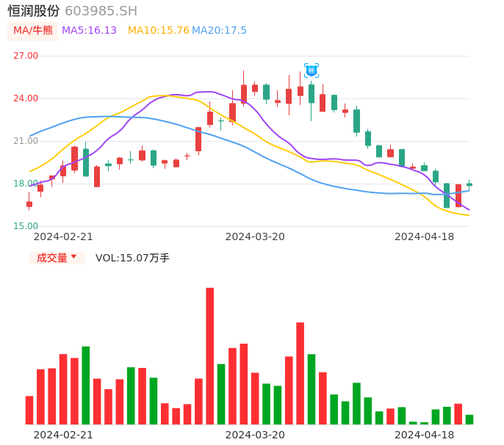Click the 24.00 price axis label
Image resolution: width=504 pixels, height=445 pixels.
tap(26, 98)
